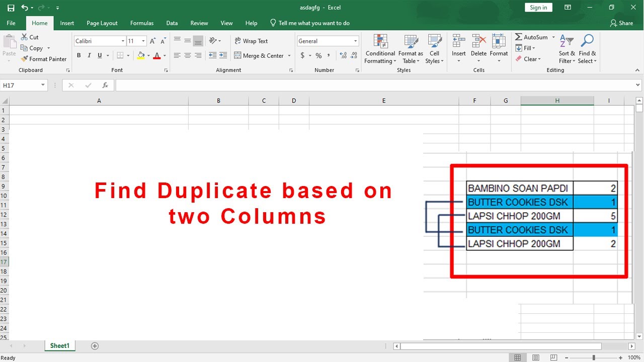
Task: Apply yellow fill color bucket
Action: tap(141, 56)
